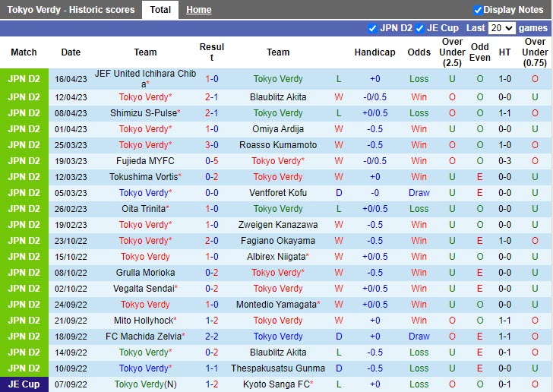The height and width of the screenshot is (392, 553).
Task: Click Vegalta Sendai team name
Action: 144,288
